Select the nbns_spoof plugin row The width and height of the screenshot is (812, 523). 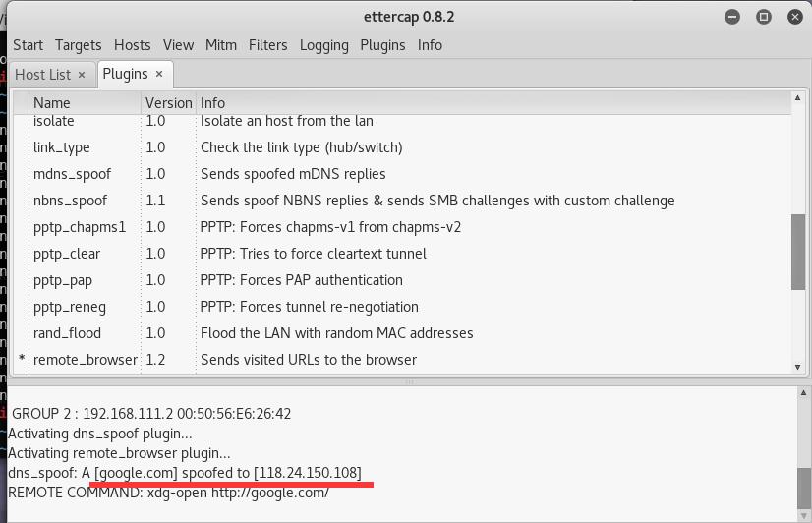tap(70, 201)
